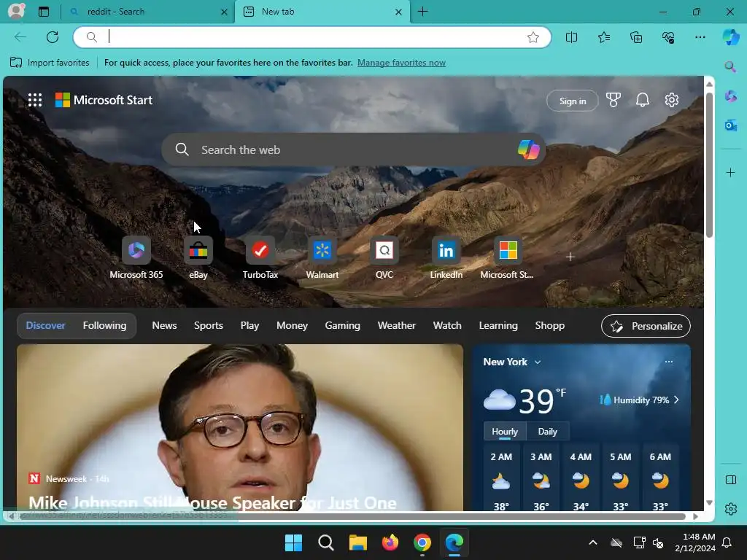Open the Money category
Viewport: 747px width, 560px height.
pyautogui.click(x=292, y=326)
